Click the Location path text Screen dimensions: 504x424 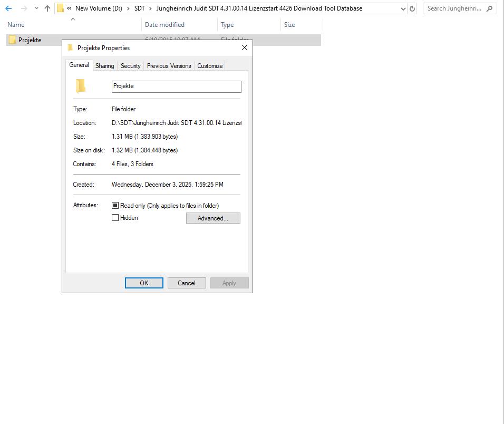pos(177,123)
